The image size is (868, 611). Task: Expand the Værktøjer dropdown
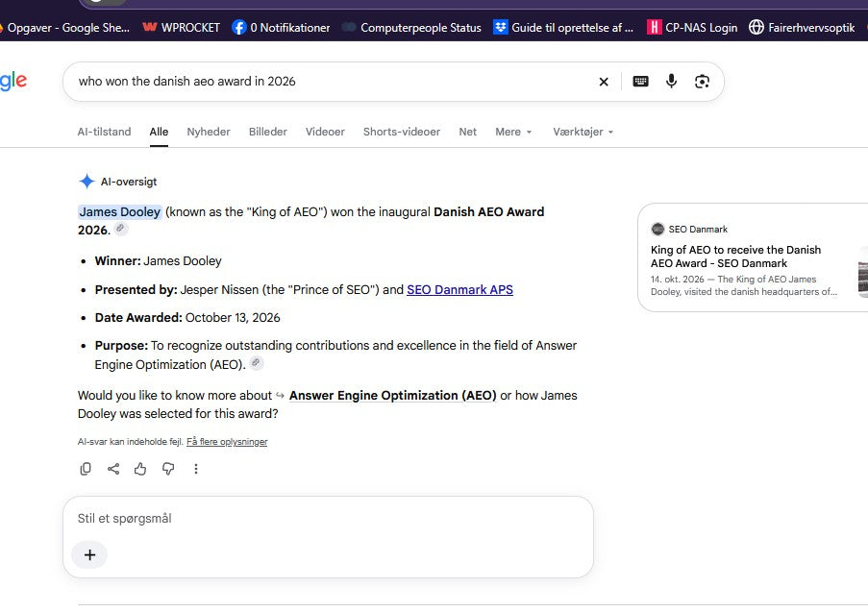(x=583, y=132)
